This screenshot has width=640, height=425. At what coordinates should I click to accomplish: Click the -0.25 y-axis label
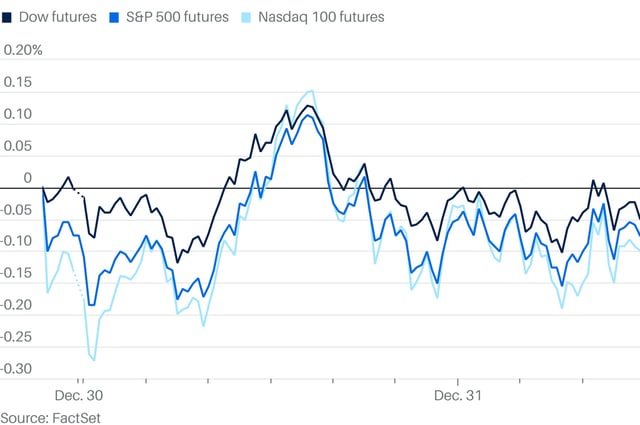pos(16,337)
